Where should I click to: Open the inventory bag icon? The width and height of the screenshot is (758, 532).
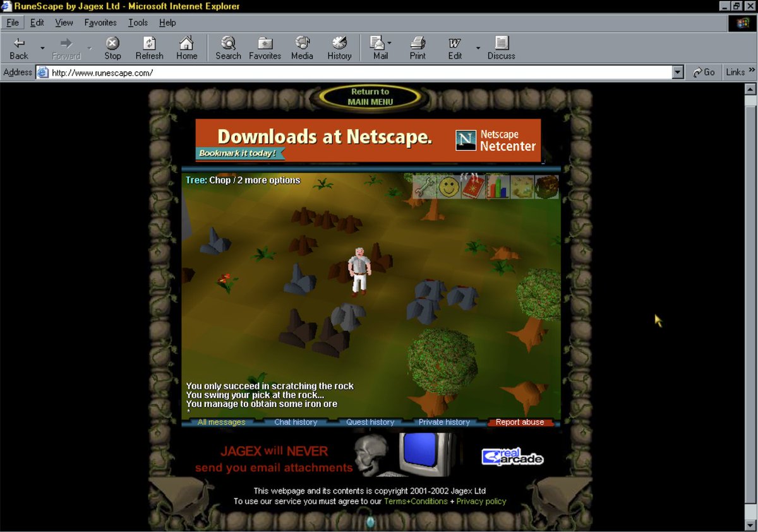tap(546, 187)
